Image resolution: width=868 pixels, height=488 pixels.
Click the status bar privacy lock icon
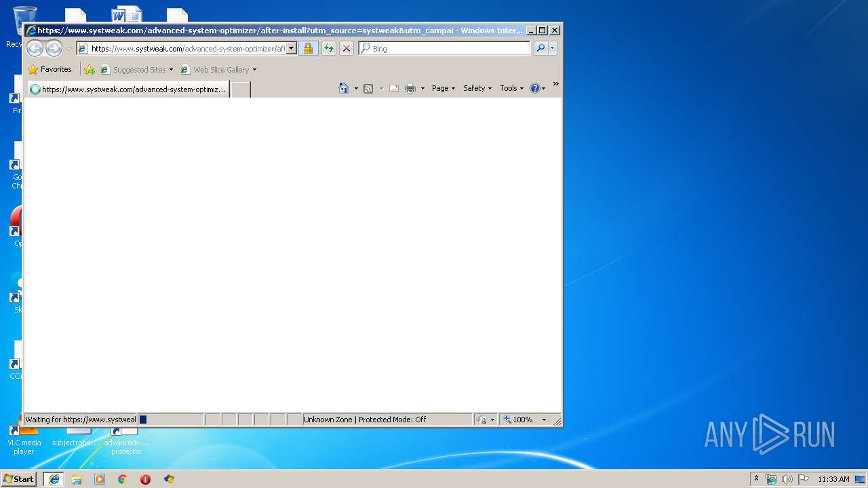click(481, 420)
